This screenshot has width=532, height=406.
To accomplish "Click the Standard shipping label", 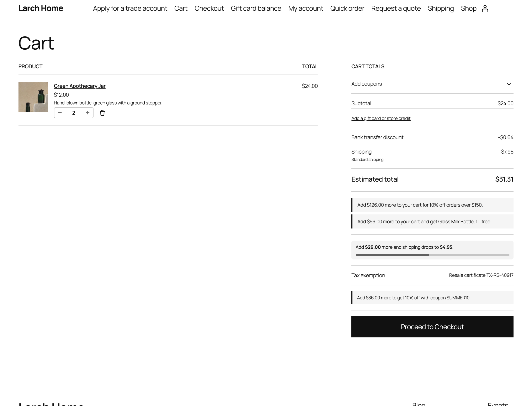I will click(367, 159).
